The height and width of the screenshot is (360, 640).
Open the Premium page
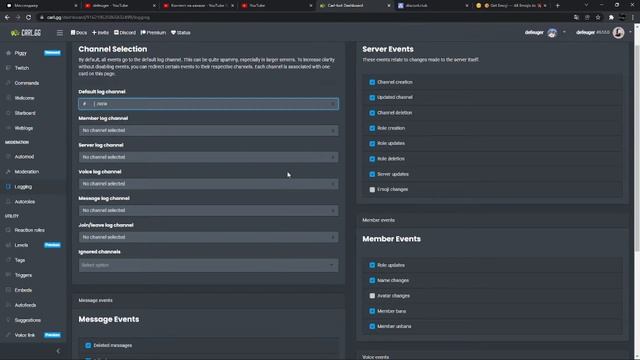[153, 33]
